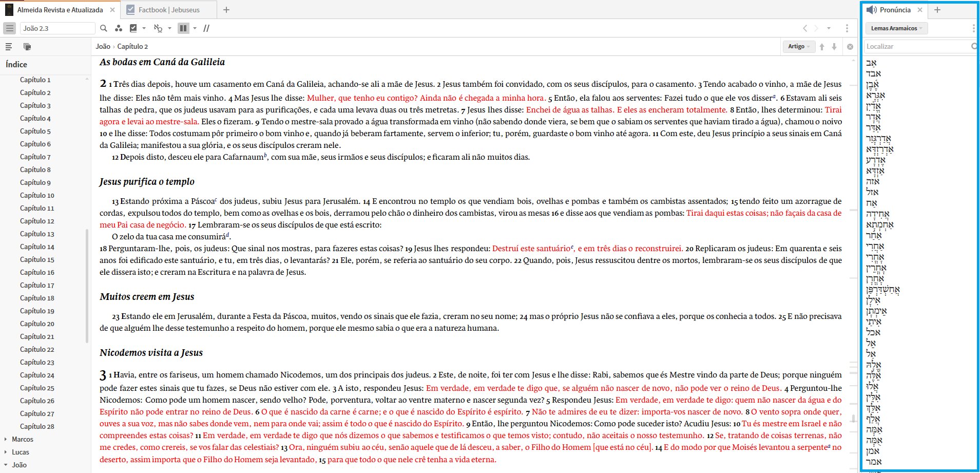Jump to next article with down arrow
This screenshot has width=980, height=473.
click(x=834, y=47)
